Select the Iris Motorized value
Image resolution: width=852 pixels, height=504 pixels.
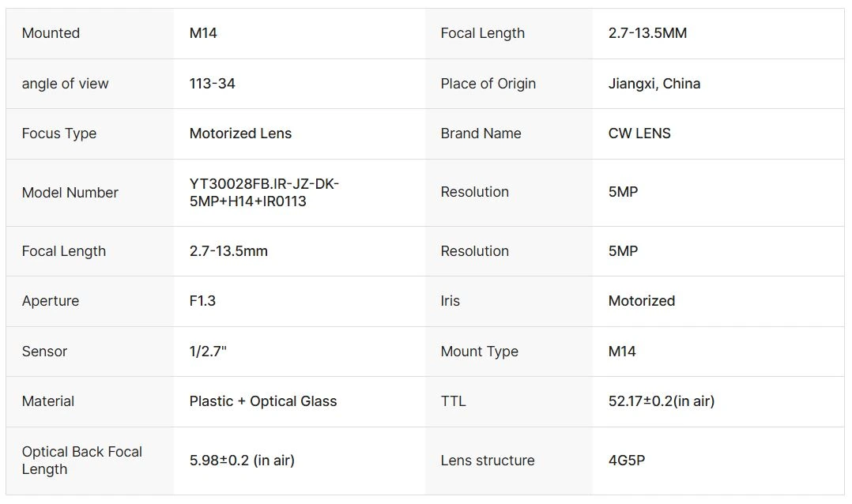[641, 301]
